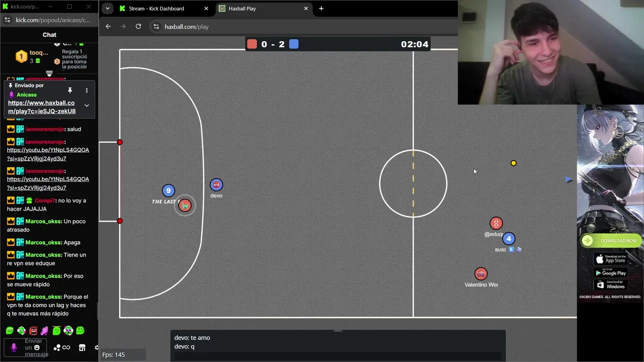Click the infinity icon in chat toolbar
This screenshot has height=362, width=644.
click(66, 347)
